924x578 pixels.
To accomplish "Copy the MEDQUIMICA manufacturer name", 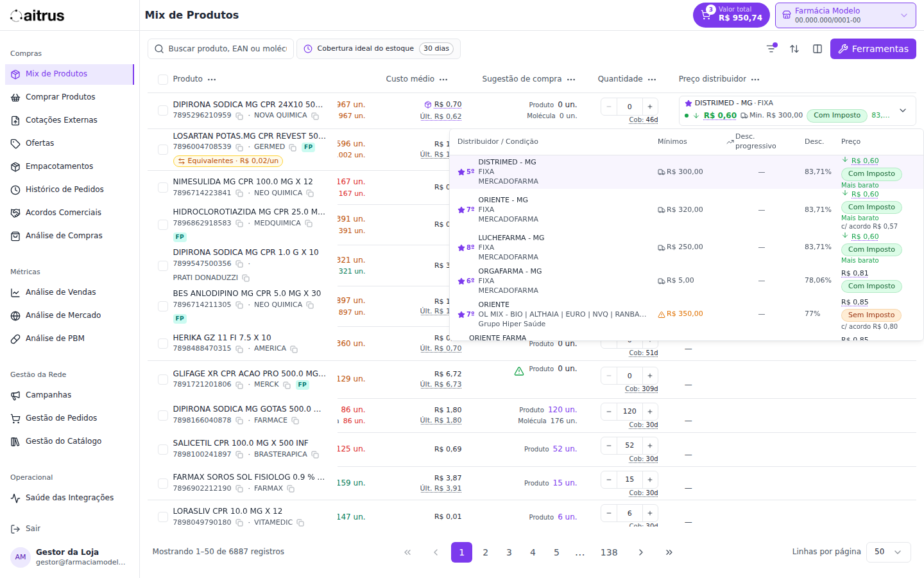I will [309, 223].
